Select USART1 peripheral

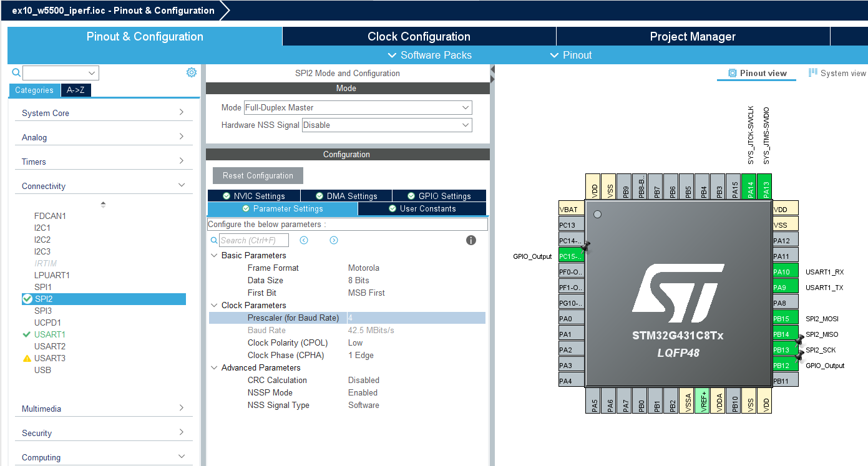(x=50, y=334)
